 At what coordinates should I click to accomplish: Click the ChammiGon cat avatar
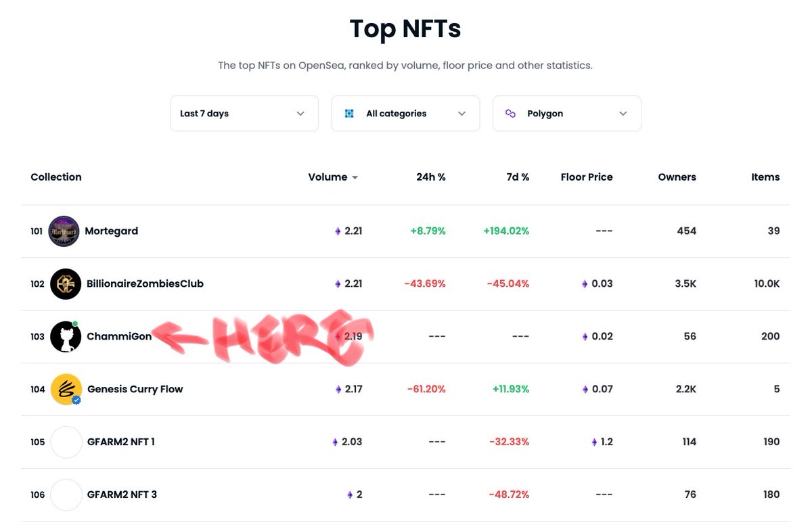pos(65,336)
